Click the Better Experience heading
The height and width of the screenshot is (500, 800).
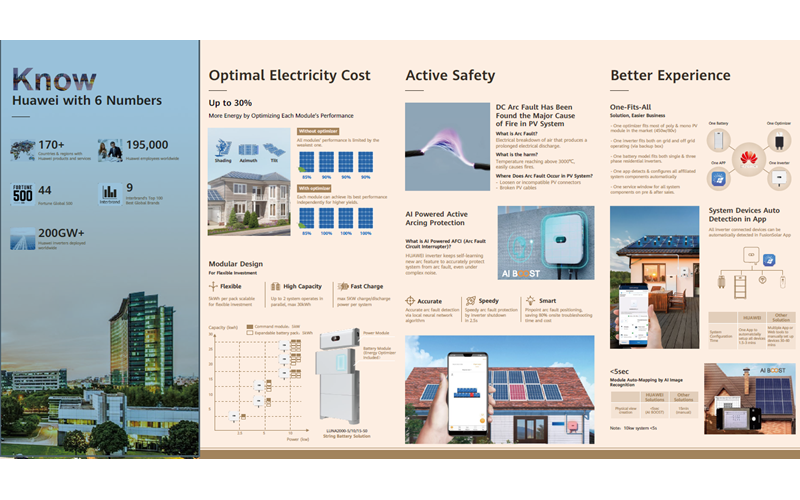670,76
